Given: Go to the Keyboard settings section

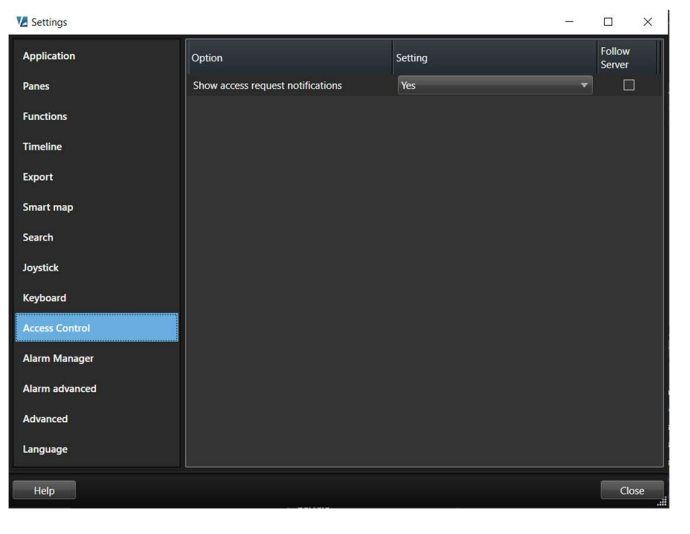Looking at the screenshot, I should (x=44, y=298).
